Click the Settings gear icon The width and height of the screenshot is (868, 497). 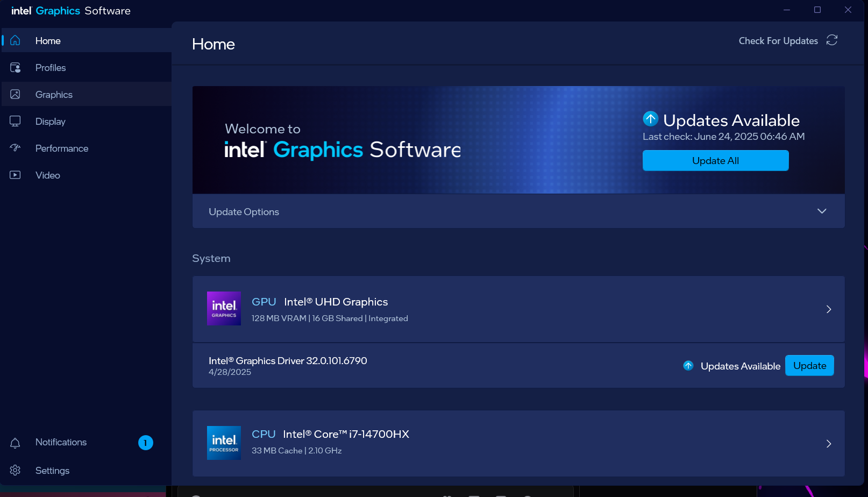click(15, 470)
